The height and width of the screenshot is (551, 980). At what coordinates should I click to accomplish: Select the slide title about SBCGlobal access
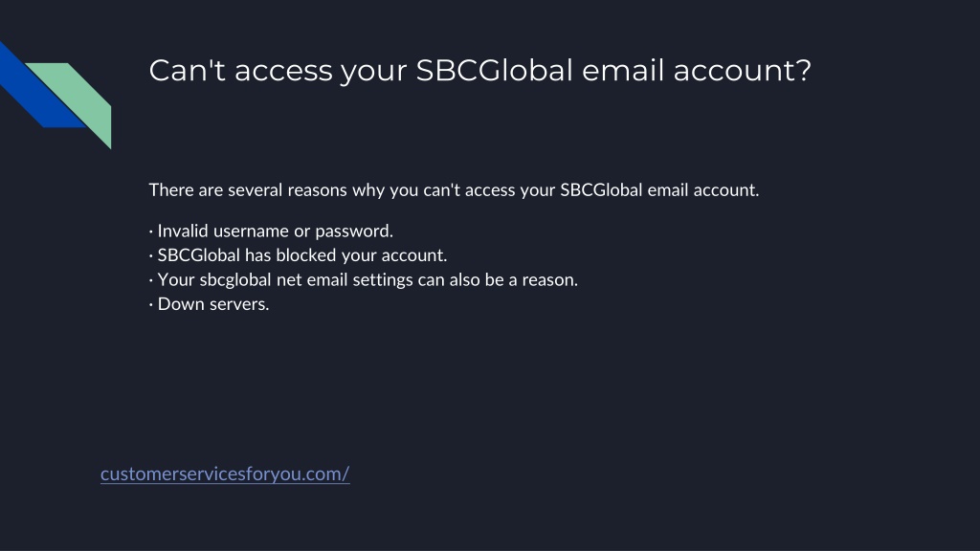[479, 70]
